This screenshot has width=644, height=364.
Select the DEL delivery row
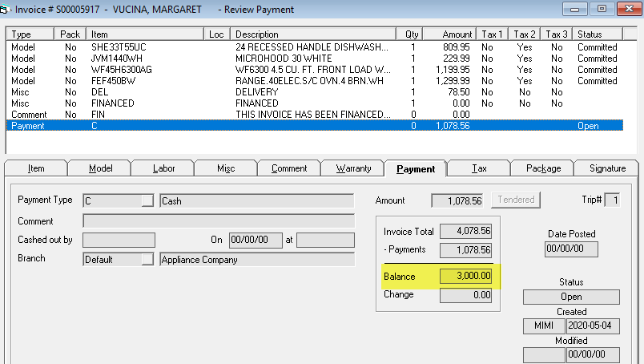[315, 92]
